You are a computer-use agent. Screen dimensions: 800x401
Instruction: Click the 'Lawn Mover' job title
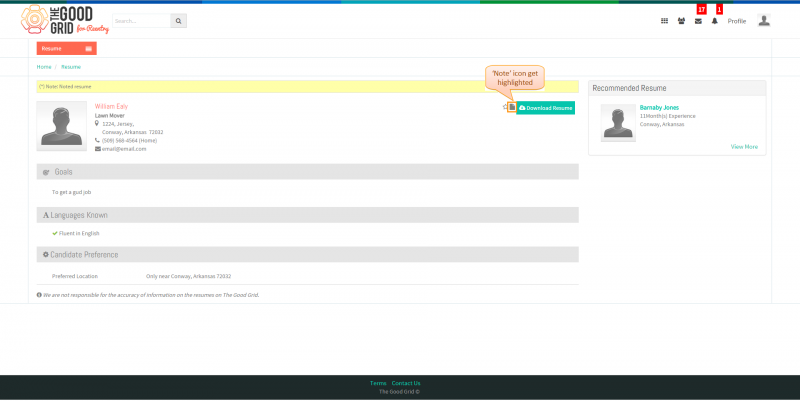coord(110,116)
